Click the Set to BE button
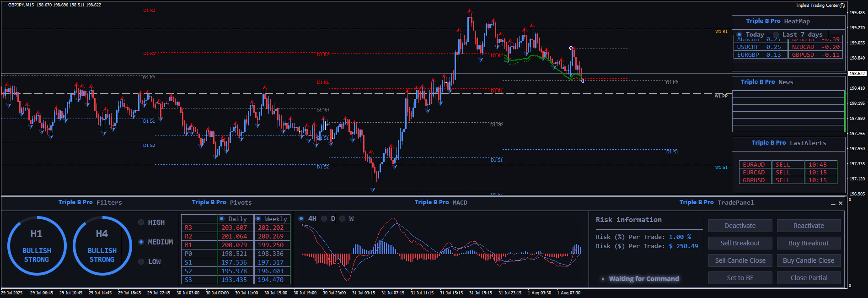The height and width of the screenshot is (298, 868). click(x=740, y=278)
